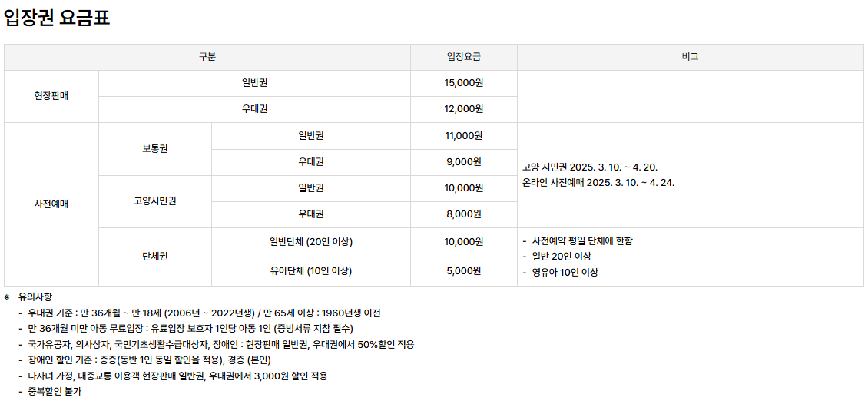Image resolution: width=868 pixels, height=401 pixels.
Task: Select the 보통권 category cell
Action: (x=155, y=149)
